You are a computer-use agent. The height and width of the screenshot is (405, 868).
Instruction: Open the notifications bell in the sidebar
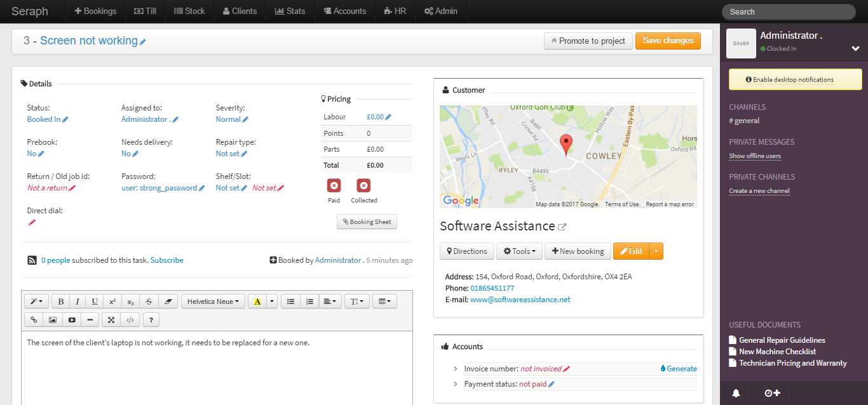(736, 393)
